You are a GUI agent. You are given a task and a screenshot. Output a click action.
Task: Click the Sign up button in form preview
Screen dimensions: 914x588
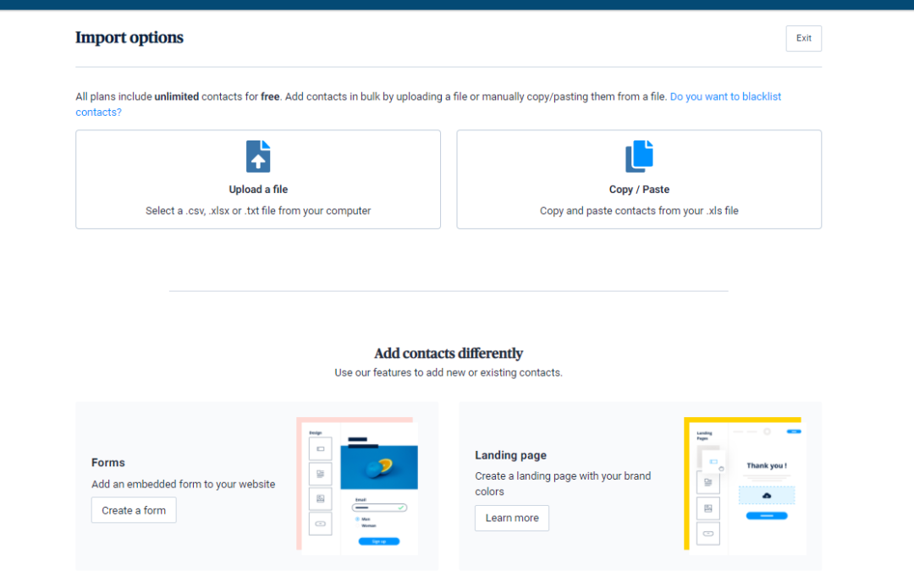[379, 541]
